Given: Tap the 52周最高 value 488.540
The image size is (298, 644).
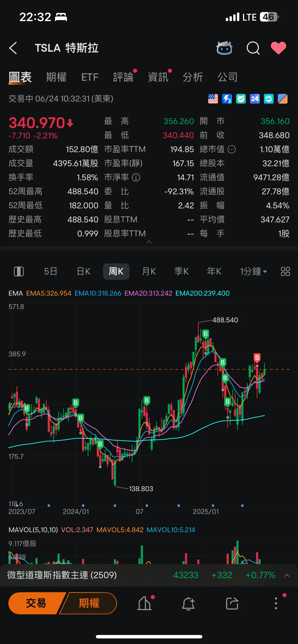Looking at the screenshot, I should pyautogui.click(x=83, y=191).
